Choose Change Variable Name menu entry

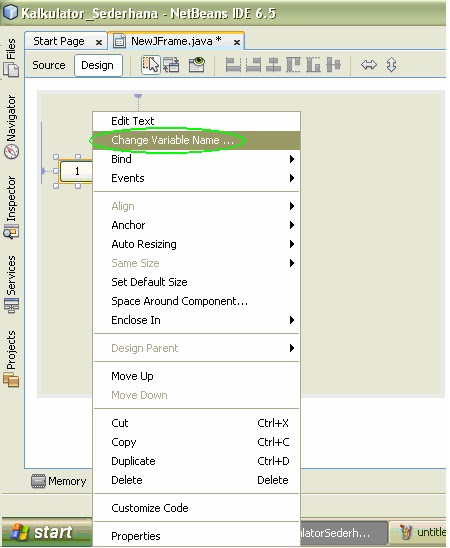coord(196,140)
